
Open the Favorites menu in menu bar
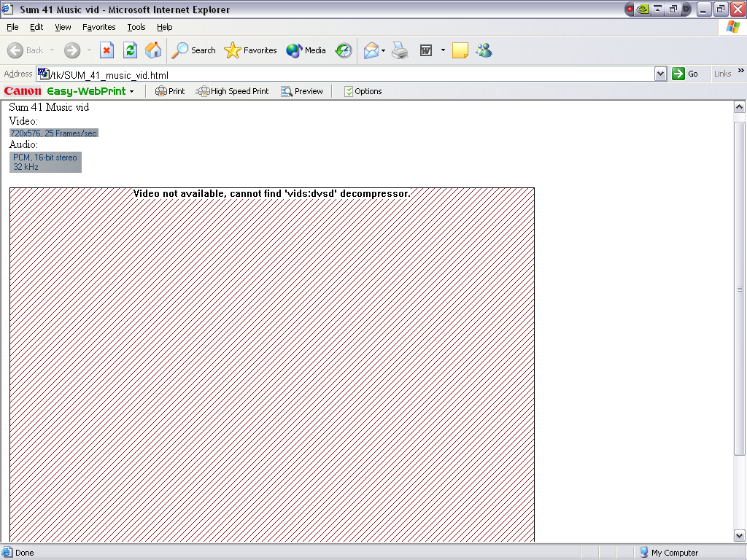point(98,27)
